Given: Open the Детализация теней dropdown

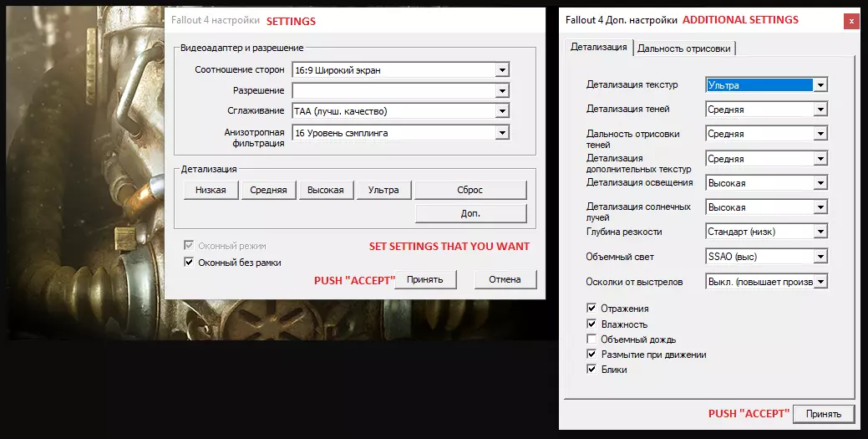Looking at the screenshot, I should coord(767,110).
